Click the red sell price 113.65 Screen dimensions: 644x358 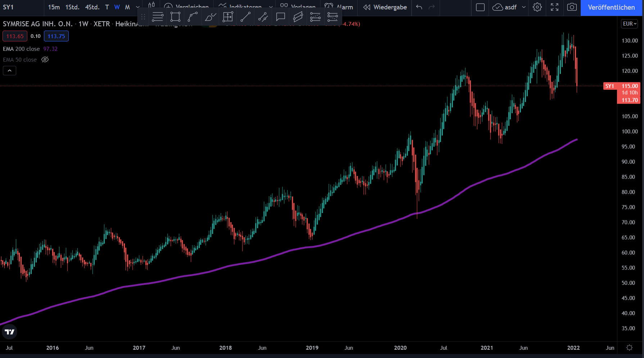click(15, 36)
